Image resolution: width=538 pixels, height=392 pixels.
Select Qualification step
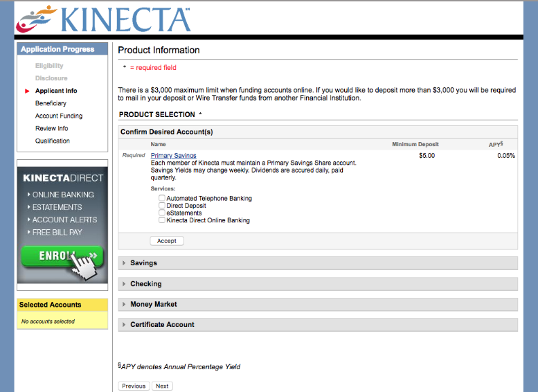[x=52, y=141]
